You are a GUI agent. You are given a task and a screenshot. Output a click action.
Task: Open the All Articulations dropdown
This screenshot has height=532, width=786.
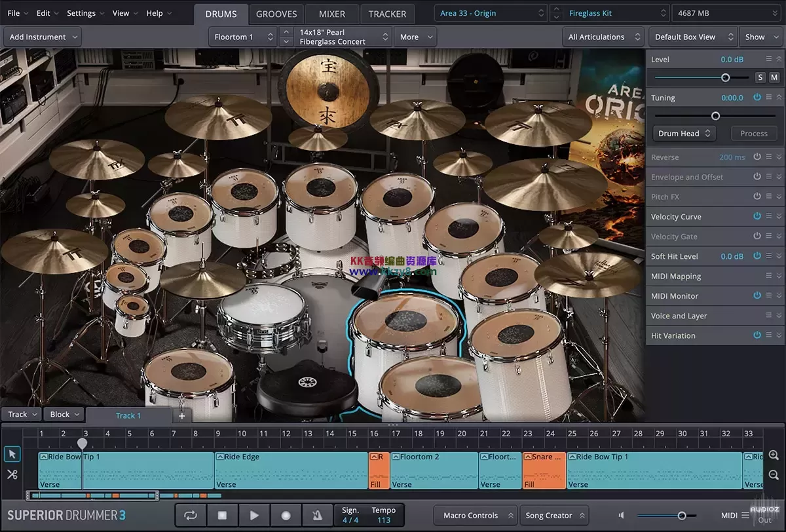click(603, 37)
